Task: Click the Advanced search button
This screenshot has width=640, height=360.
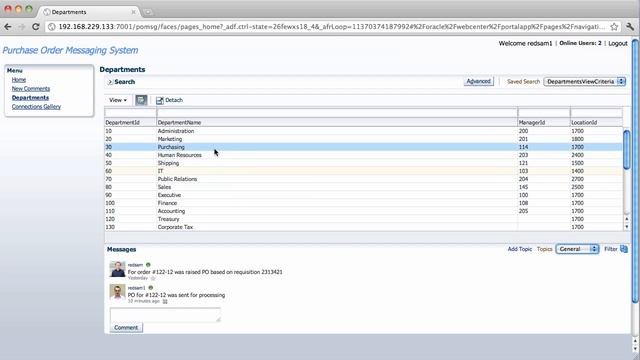Action: tap(478, 81)
